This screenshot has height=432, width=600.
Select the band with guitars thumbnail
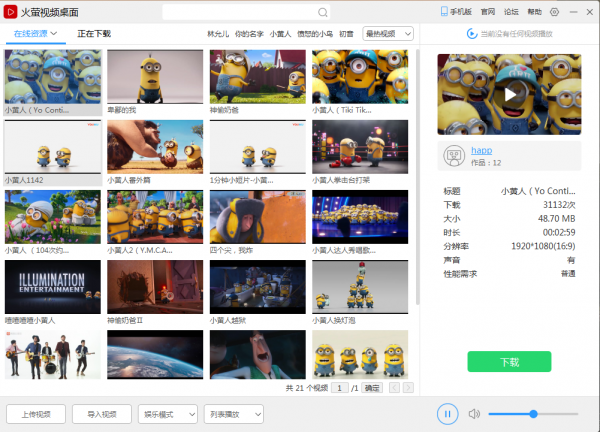click(53, 355)
